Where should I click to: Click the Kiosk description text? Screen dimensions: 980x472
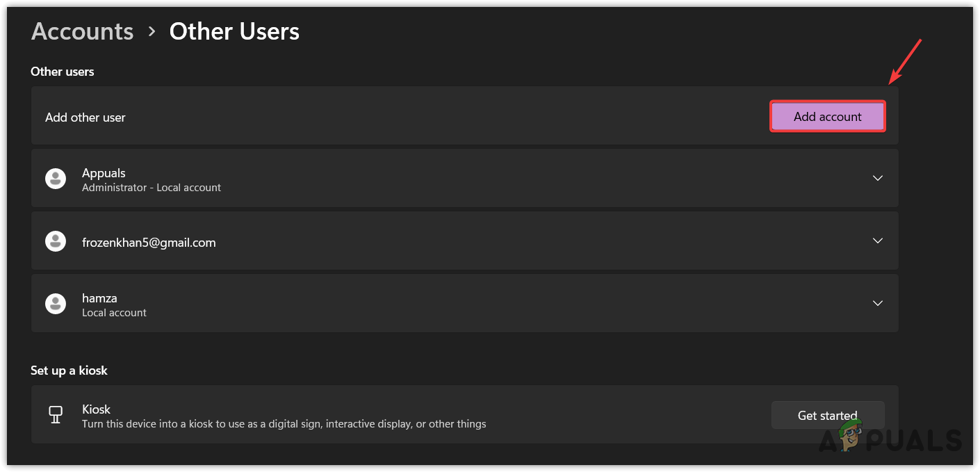(x=284, y=423)
